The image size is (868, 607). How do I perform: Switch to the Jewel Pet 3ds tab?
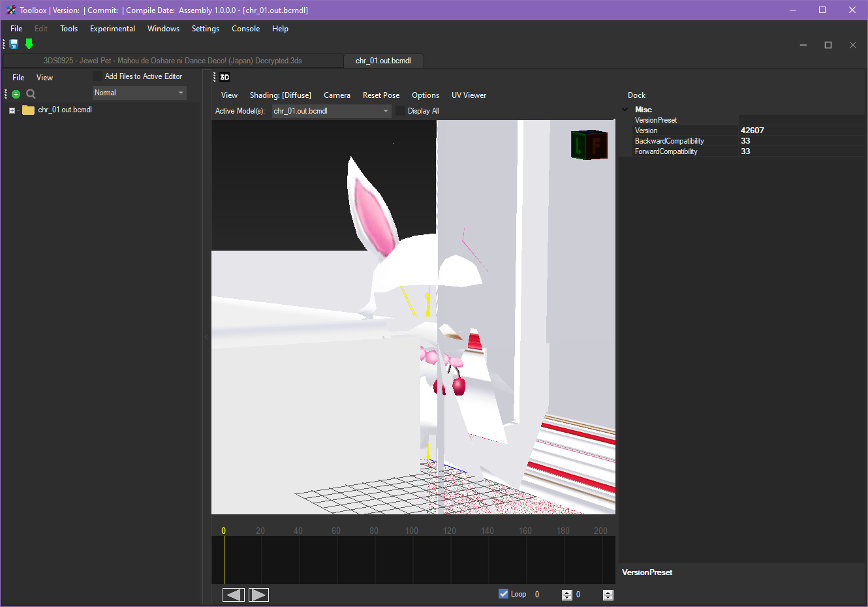pos(173,61)
